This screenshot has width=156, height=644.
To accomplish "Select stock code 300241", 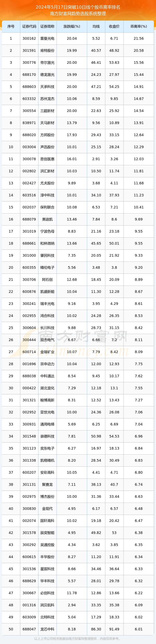I will [x=29, y=304].
